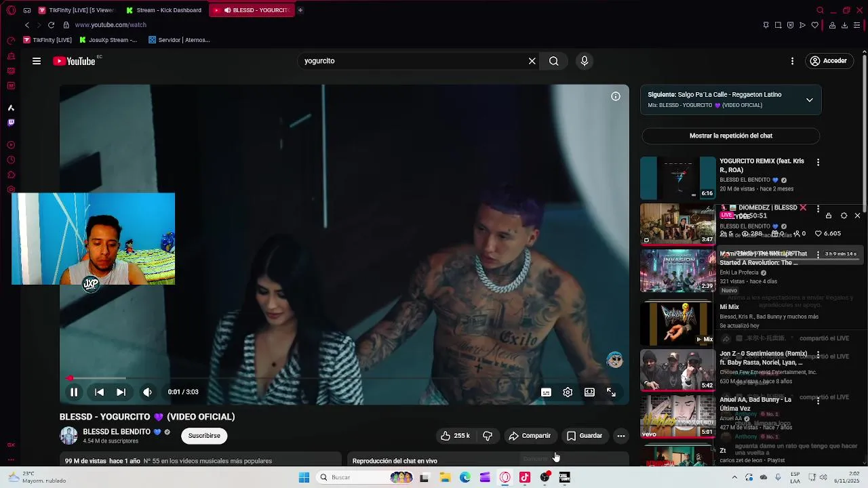Toggle Opera ad blocker shield
Screen dimensions: 868x488
(790, 25)
